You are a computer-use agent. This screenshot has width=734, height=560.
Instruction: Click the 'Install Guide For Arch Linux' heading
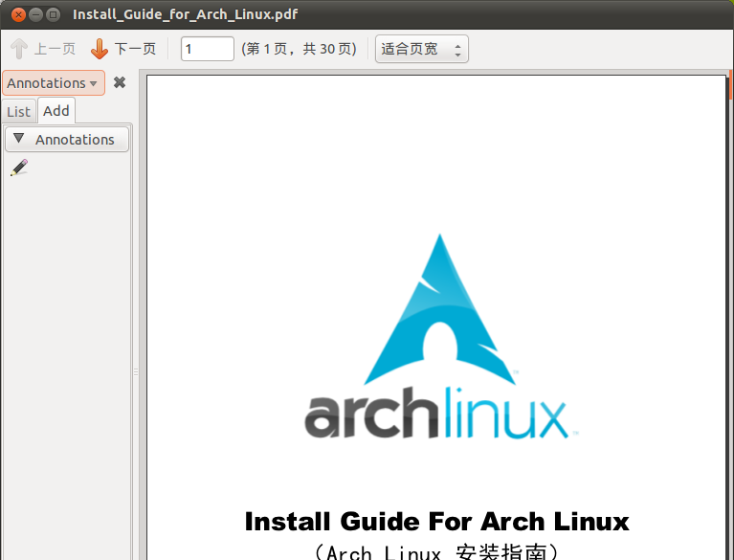click(436, 521)
